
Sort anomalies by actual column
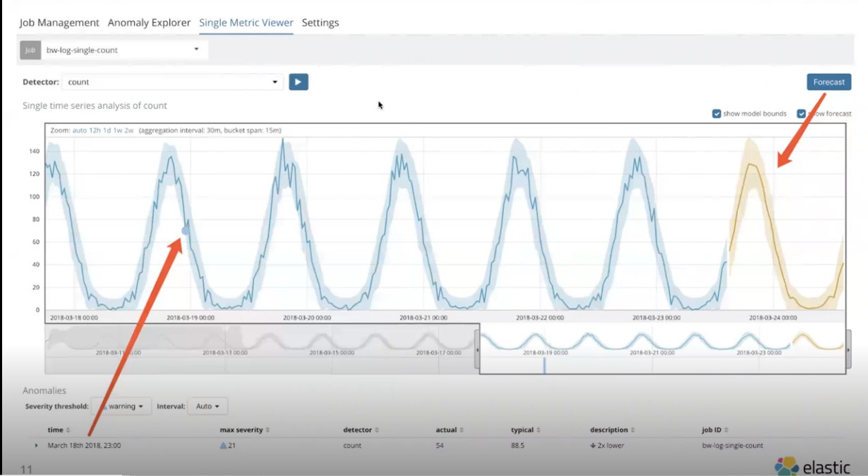click(450, 429)
